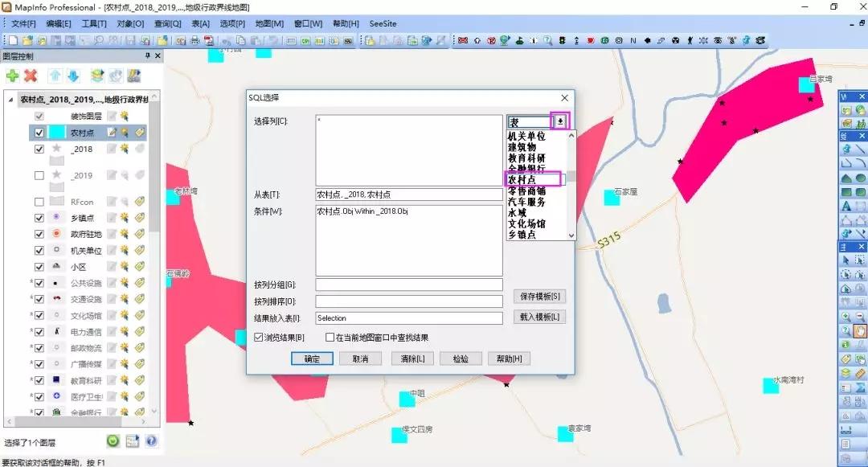Open the 文件[F] menu
This screenshot has width=868, height=467.
click(23, 24)
